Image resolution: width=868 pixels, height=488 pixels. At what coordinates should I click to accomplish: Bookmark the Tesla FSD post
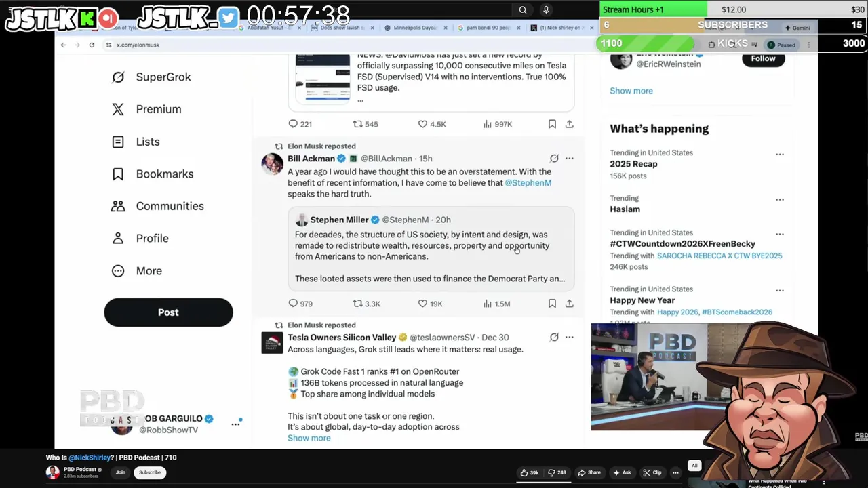pos(552,124)
